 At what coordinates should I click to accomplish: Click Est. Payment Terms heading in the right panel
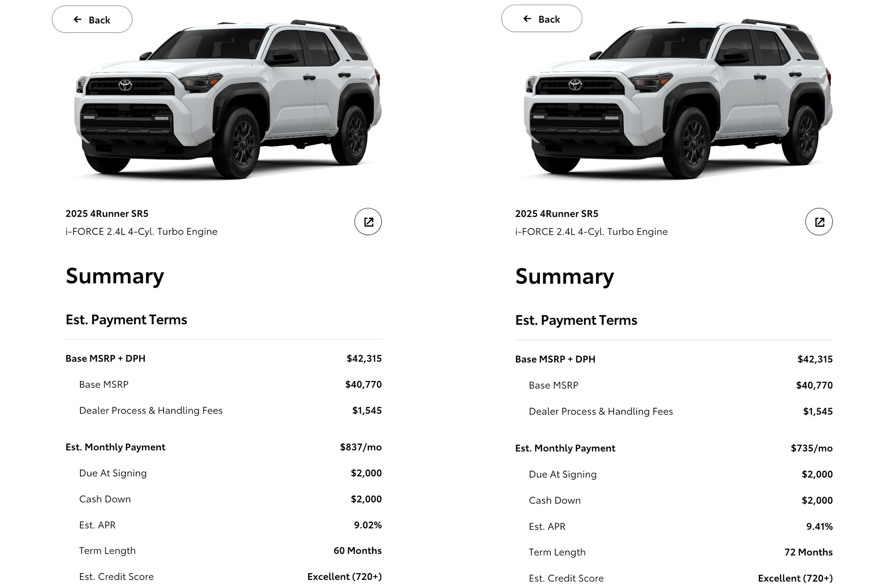click(x=576, y=320)
